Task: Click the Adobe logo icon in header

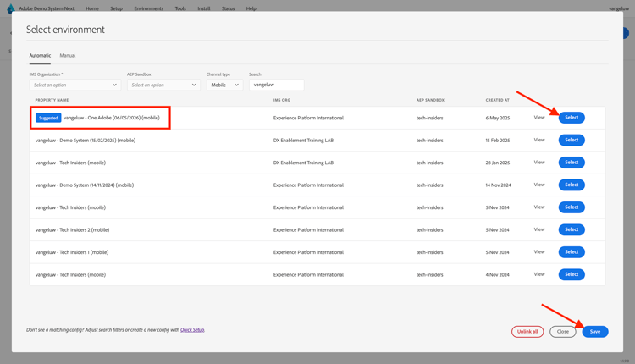Action: point(10,8)
